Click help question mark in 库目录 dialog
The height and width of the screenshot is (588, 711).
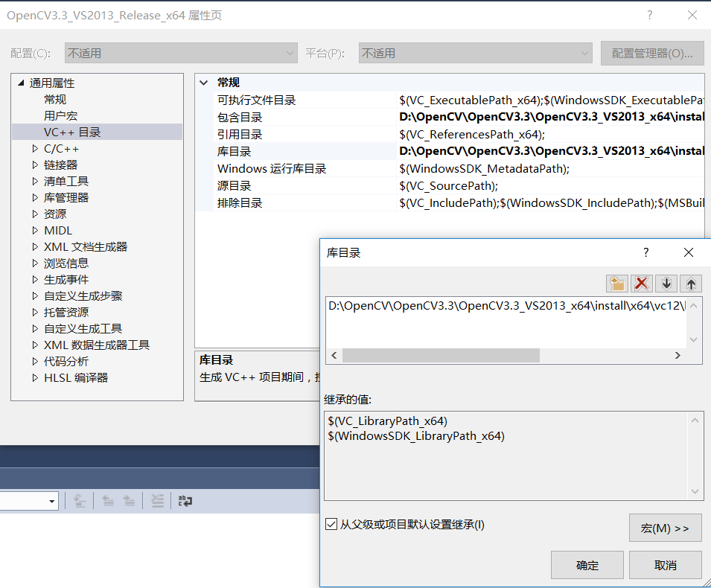[x=645, y=252]
